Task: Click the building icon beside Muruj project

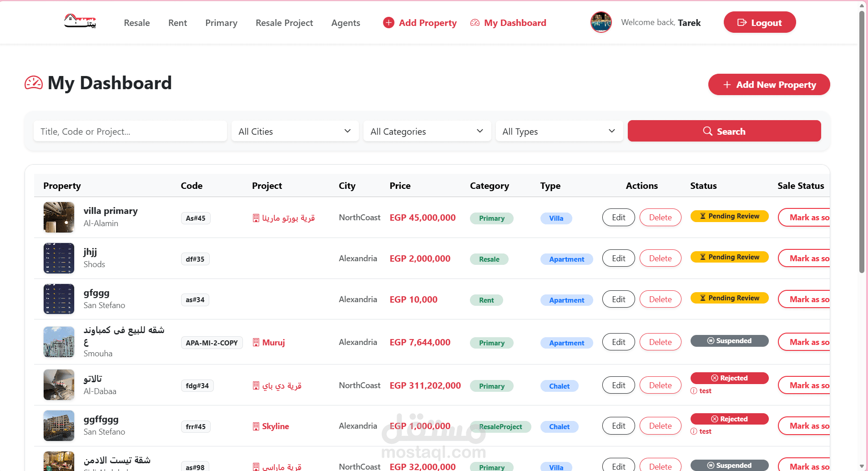Action: (256, 342)
